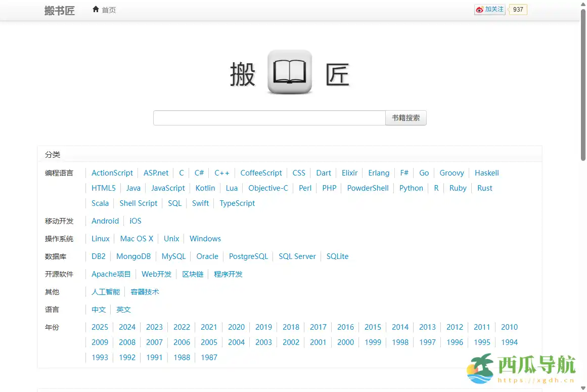
Task: Click the 937 follower count badge
Action: 518,10
